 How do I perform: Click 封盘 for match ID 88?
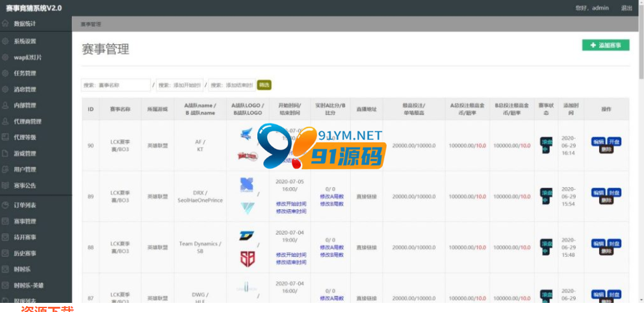pos(614,243)
